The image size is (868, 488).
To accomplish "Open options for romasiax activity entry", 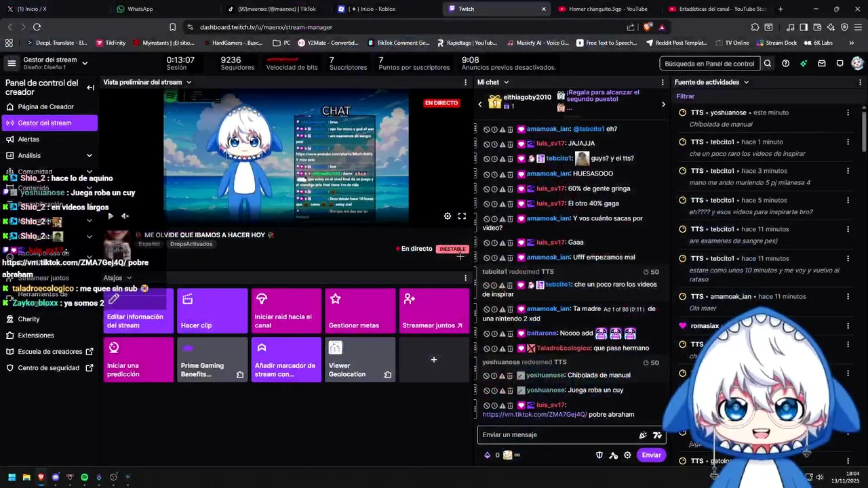I will [848, 325].
